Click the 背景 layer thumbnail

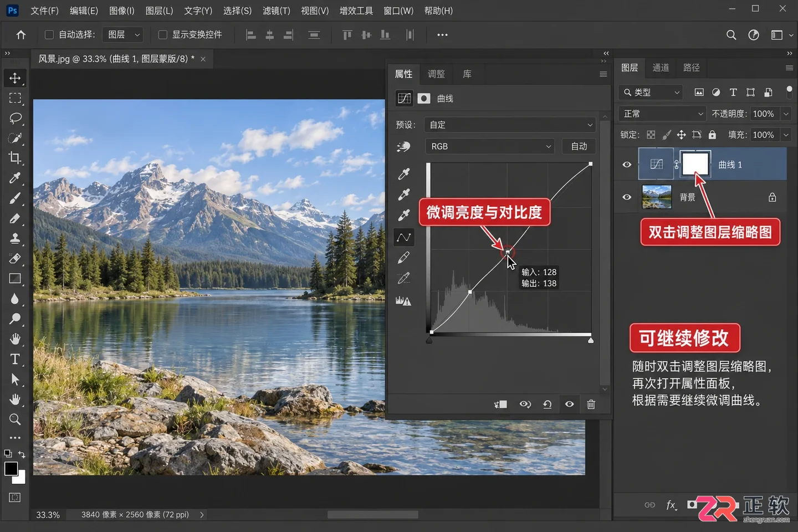click(x=657, y=197)
